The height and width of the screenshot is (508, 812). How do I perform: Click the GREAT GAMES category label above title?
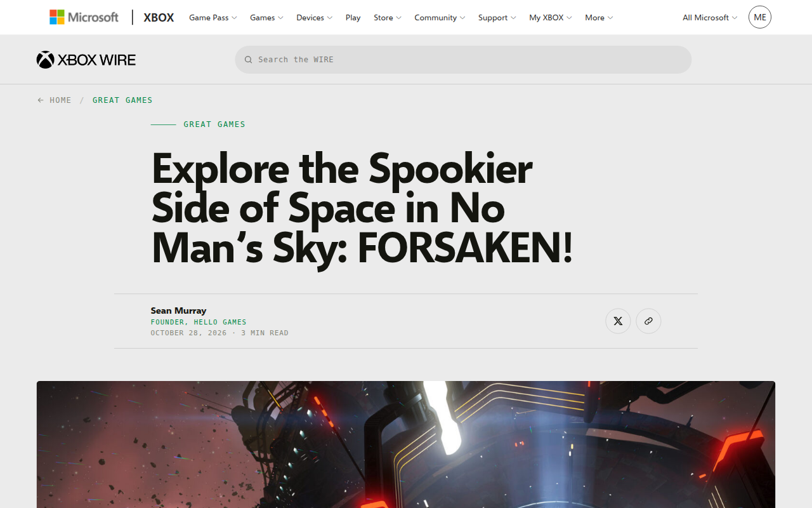(x=214, y=124)
